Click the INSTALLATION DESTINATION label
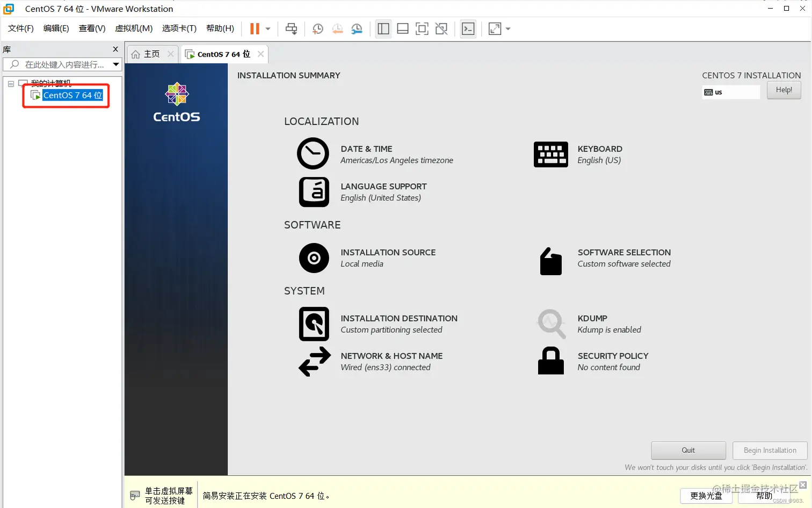812x508 pixels. [399, 319]
